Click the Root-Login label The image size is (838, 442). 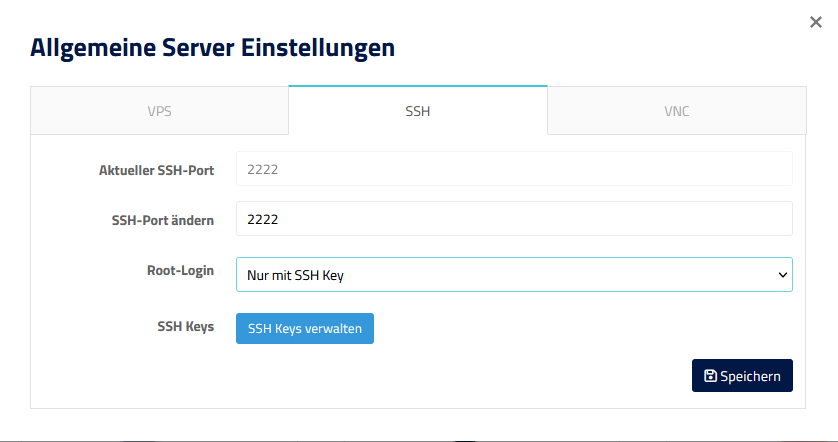coord(180,270)
